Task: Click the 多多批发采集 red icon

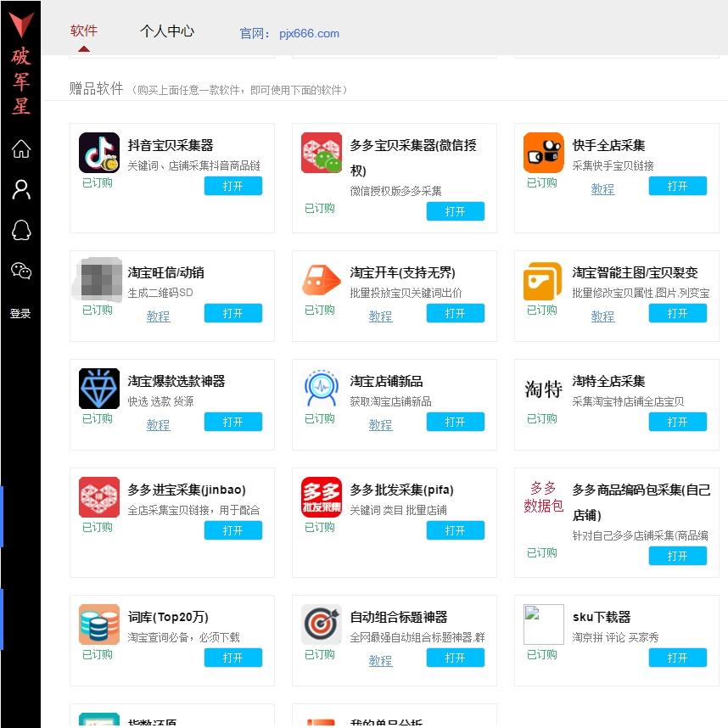Action: click(322, 497)
